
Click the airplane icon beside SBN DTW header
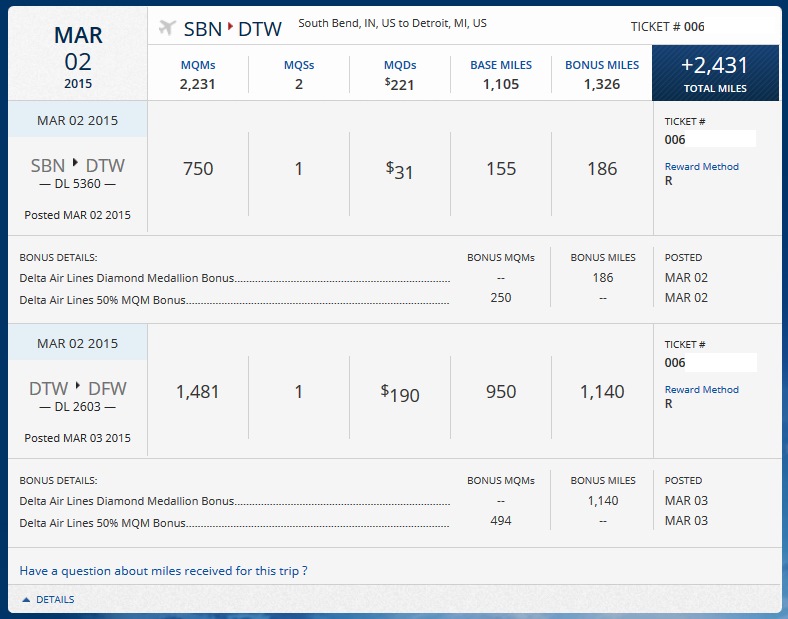(166, 27)
